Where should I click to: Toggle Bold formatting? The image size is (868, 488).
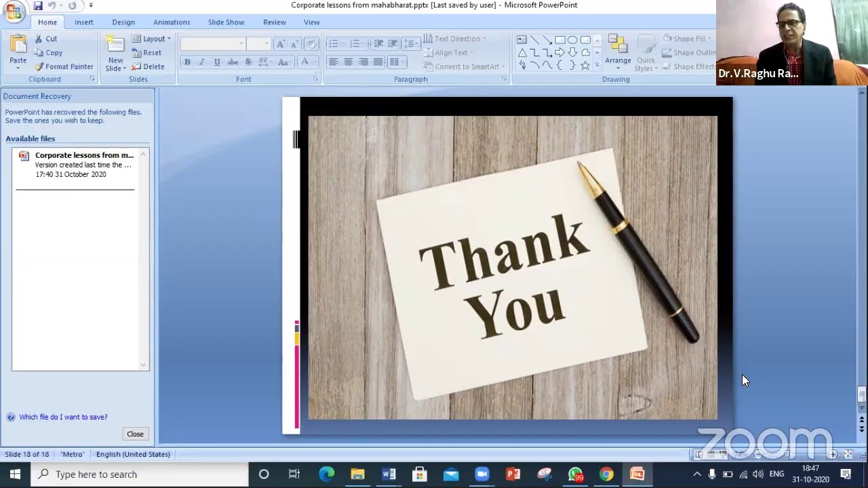[x=187, y=62]
